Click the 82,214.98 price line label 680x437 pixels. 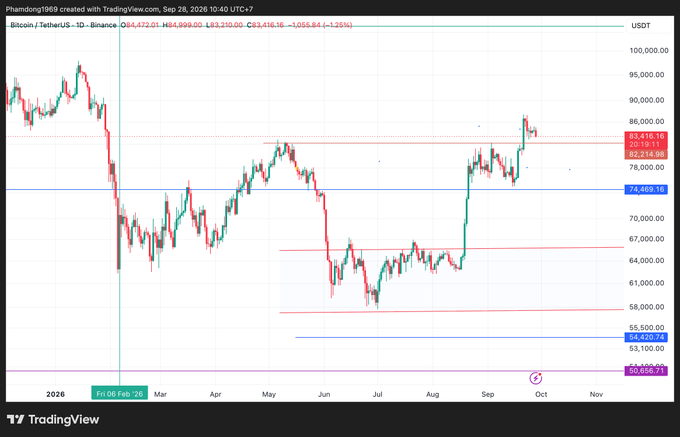pyautogui.click(x=646, y=154)
